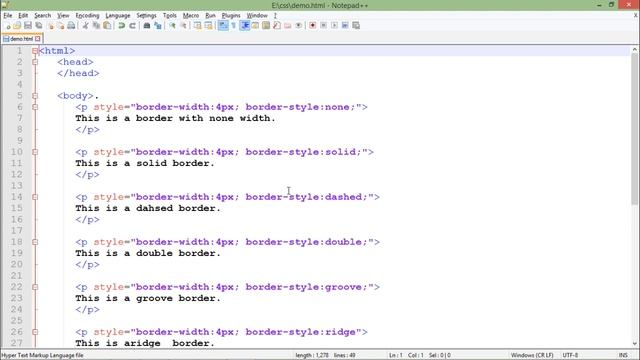
Task: Click the 'Windows (CR LF)' status entry
Action: (532, 355)
